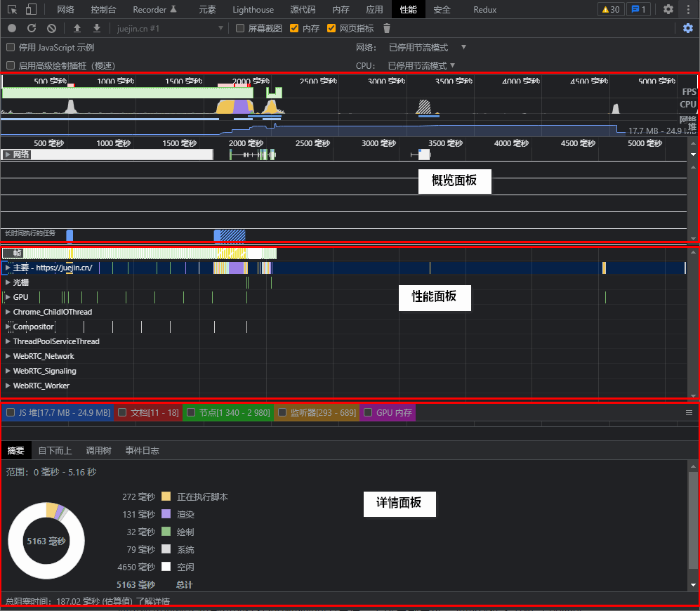
Task: Click the 了解详情 link
Action: click(152, 601)
